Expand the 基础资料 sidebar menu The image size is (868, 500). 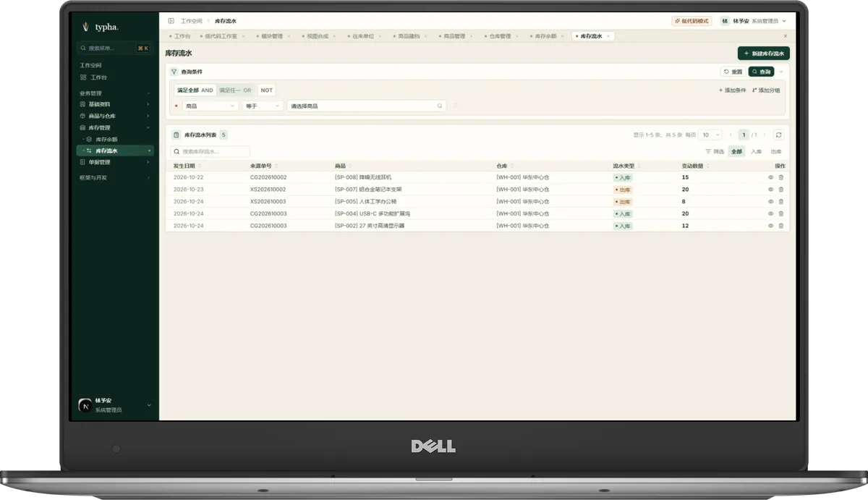click(116, 104)
